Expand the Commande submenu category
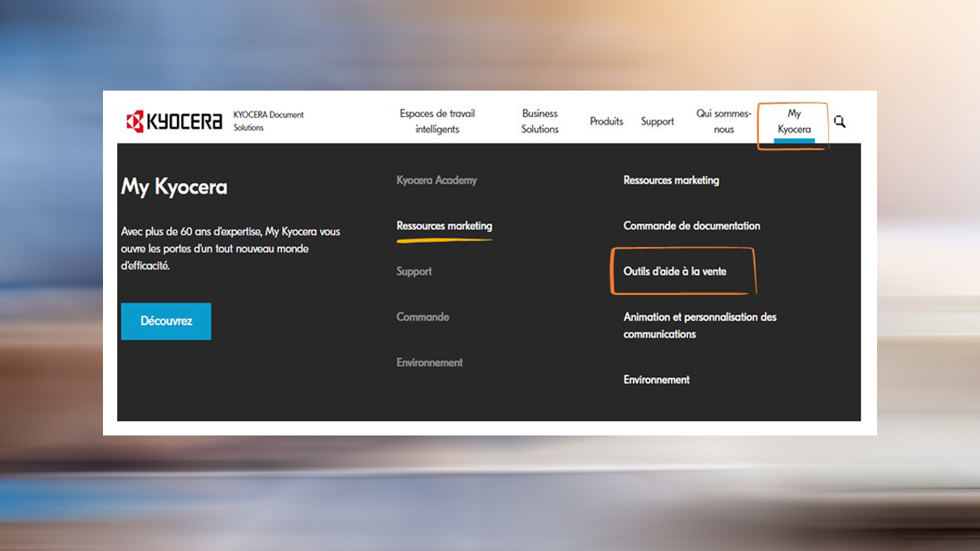 click(x=423, y=317)
